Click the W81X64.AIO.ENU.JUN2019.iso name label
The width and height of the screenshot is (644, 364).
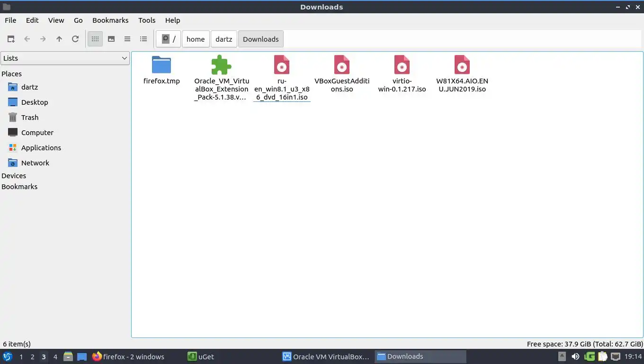[462, 85]
